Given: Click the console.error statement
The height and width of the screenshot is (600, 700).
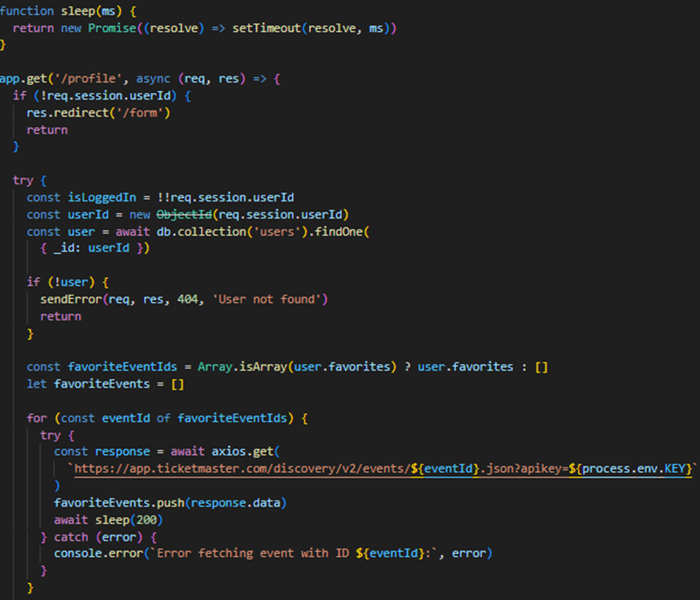Looking at the screenshot, I should pyautogui.click(x=94, y=553).
